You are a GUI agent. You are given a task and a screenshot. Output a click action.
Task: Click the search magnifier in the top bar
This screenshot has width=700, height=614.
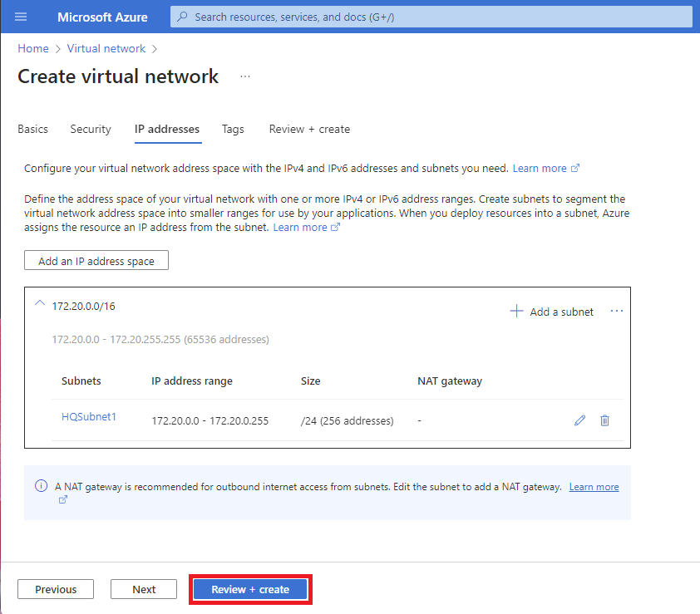181,17
